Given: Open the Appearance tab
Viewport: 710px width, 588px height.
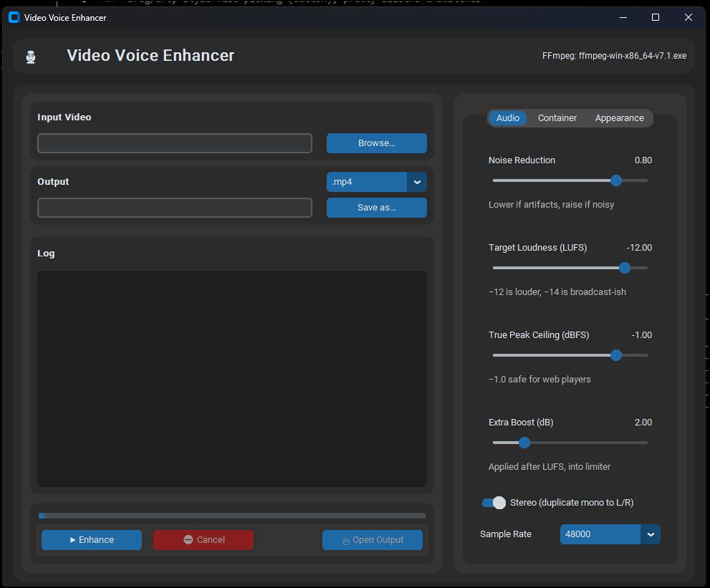Looking at the screenshot, I should tap(619, 117).
